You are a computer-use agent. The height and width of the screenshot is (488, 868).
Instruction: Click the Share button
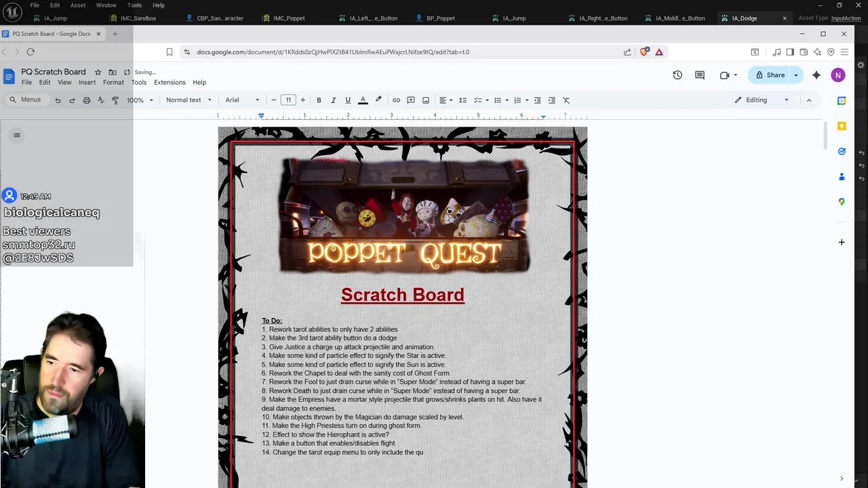770,75
